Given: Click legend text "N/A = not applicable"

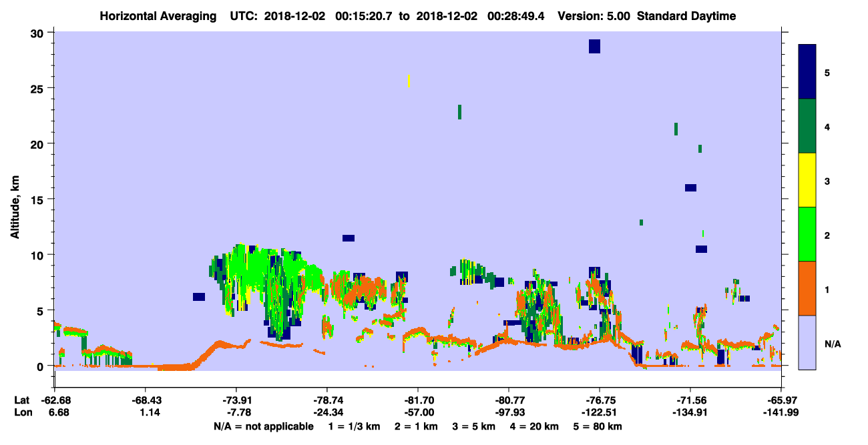Looking at the screenshot, I should pos(263,426).
